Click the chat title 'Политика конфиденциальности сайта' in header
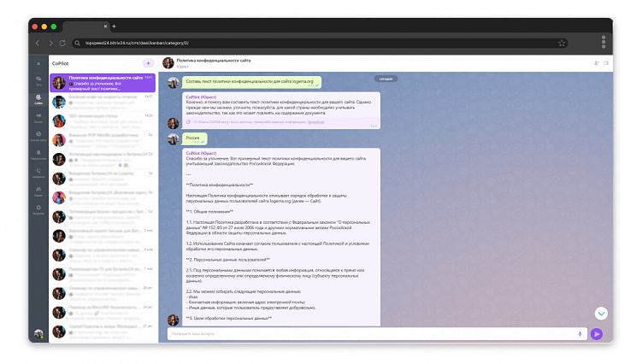The height and width of the screenshot is (364, 642). [214, 60]
